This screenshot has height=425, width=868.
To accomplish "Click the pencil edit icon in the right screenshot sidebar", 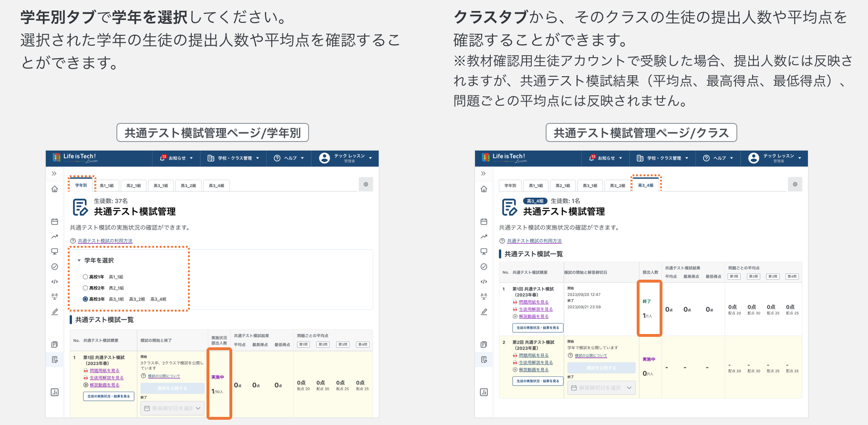I will pos(484,312).
